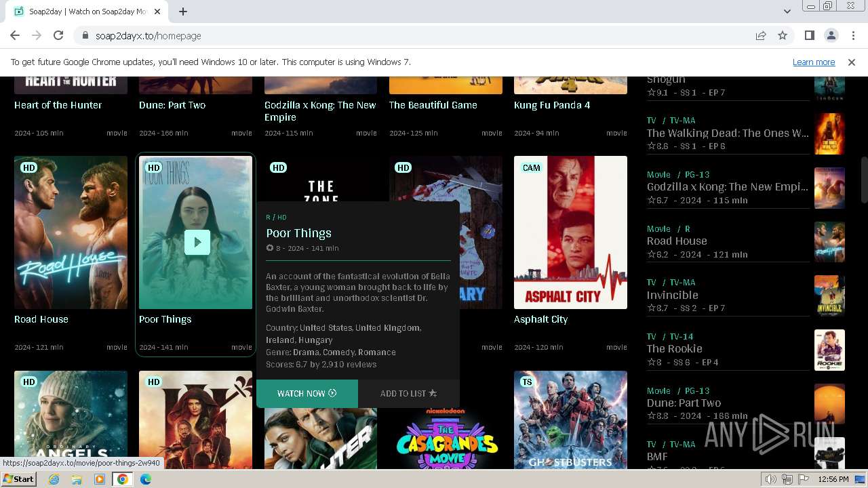Click the browser forward arrow

(37, 36)
